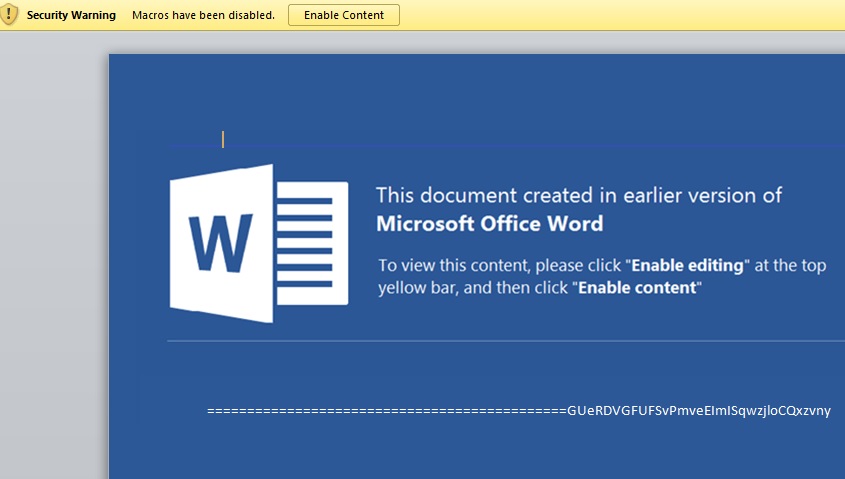
Task: Click the bold "Enable content" phrase in the instructions
Action: (640, 289)
